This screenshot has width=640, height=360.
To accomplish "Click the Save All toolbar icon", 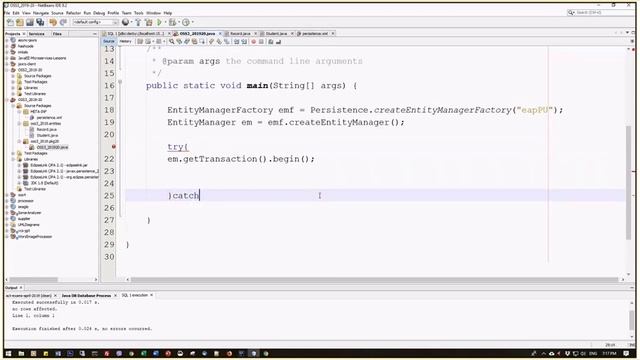I will click(x=40, y=22).
